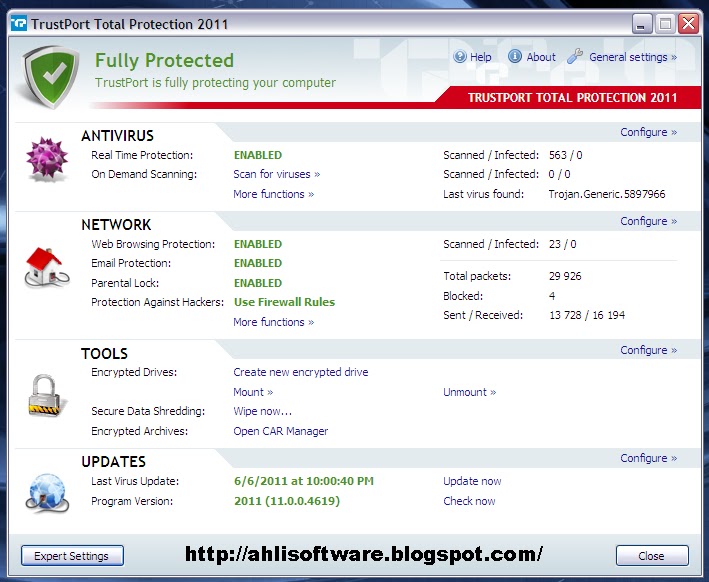Minimize the TrustPort window

point(642,24)
